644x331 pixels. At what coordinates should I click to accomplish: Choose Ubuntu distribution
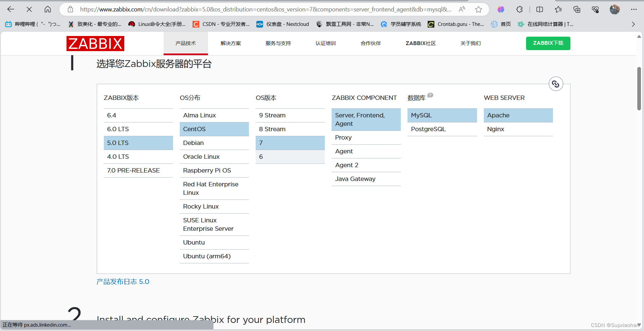[x=214, y=243]
